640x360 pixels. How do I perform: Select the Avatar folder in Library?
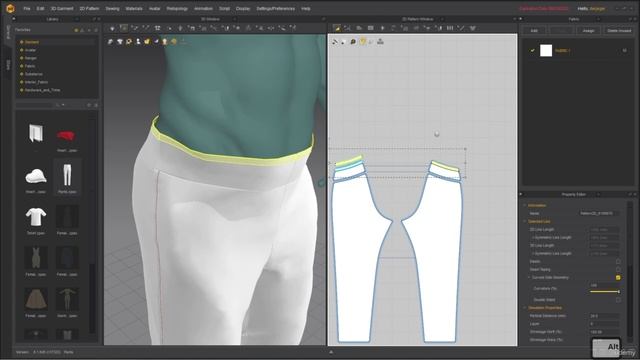click(x=31, y=50)
